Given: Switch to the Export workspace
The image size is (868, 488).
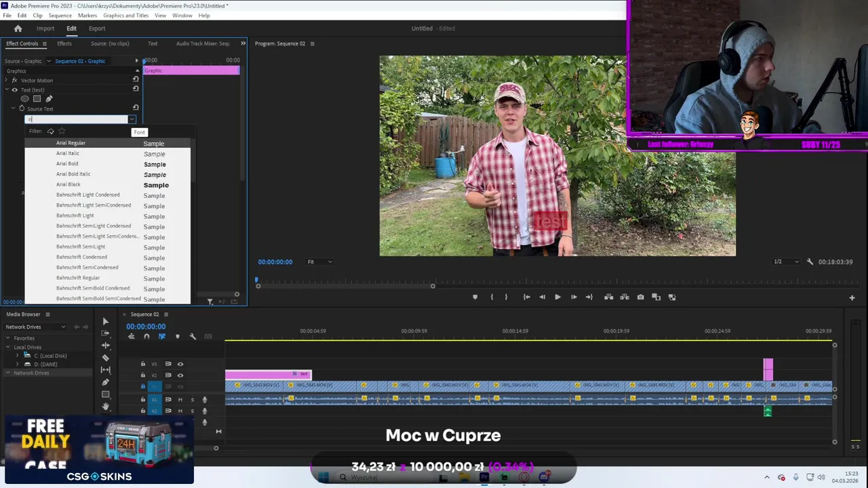Looking at the screenshot, I should [x=97, y=28].
